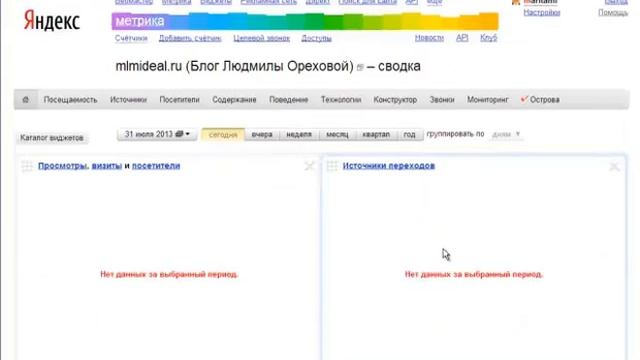The width and height of the screenshot is (640, 360).
Task: Open the Доступы link
Action: (x=316, y=38)
